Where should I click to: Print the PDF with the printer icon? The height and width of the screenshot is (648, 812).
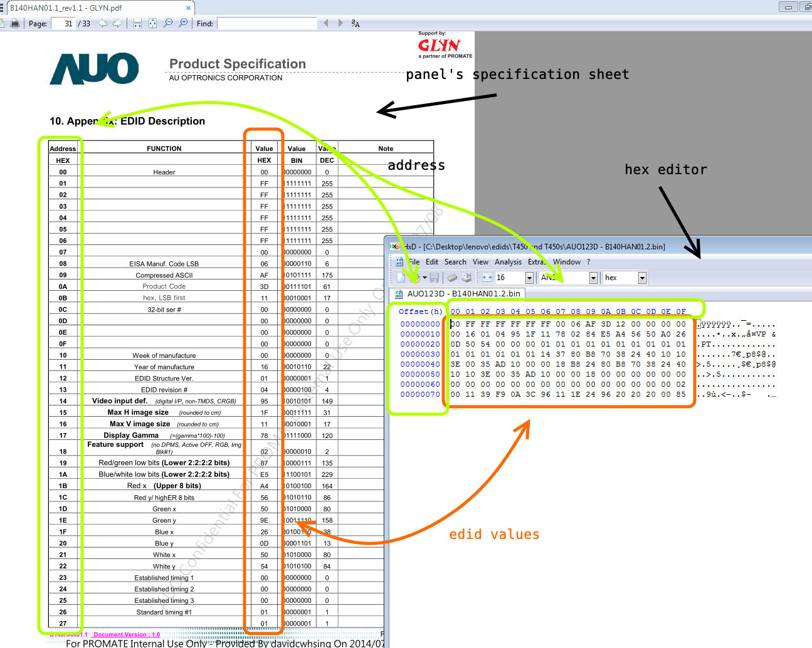click(16, 23)
